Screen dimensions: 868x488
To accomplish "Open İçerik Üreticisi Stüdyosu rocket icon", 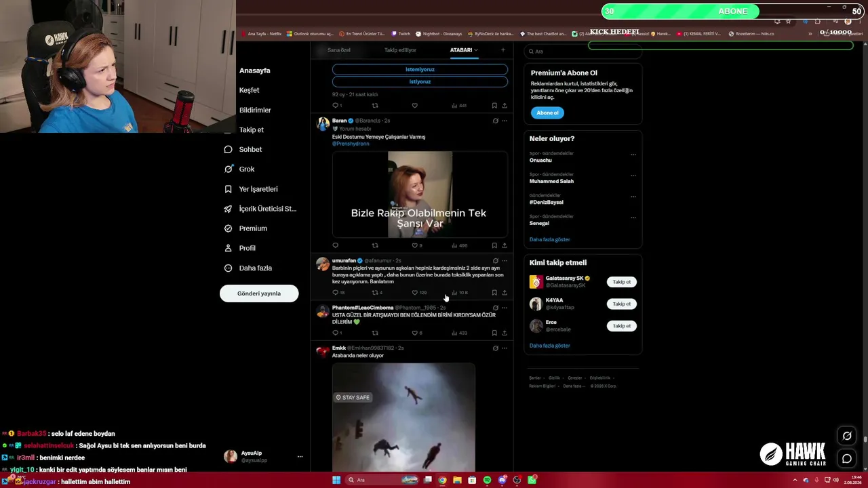I will pos(228,209).
